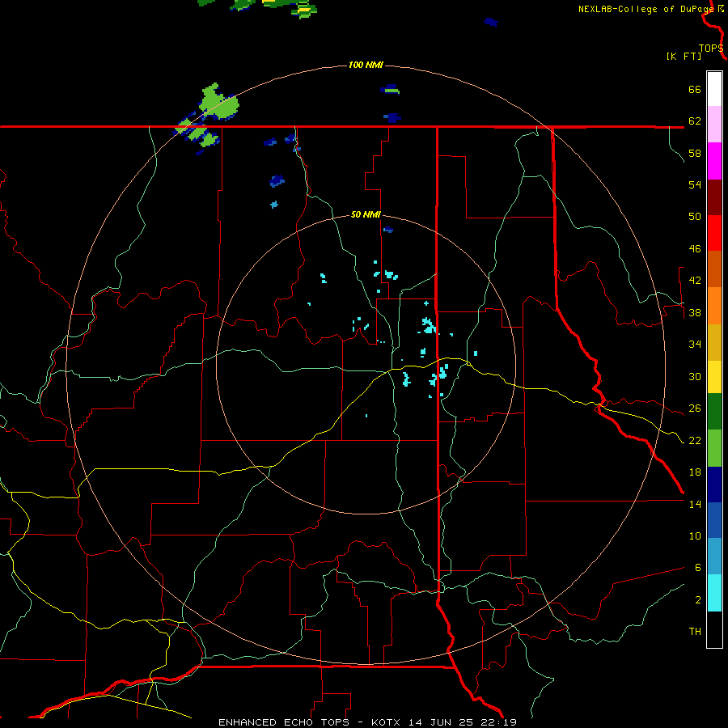Pick the white swatch atop the color scale

click(x=714, y=89)
